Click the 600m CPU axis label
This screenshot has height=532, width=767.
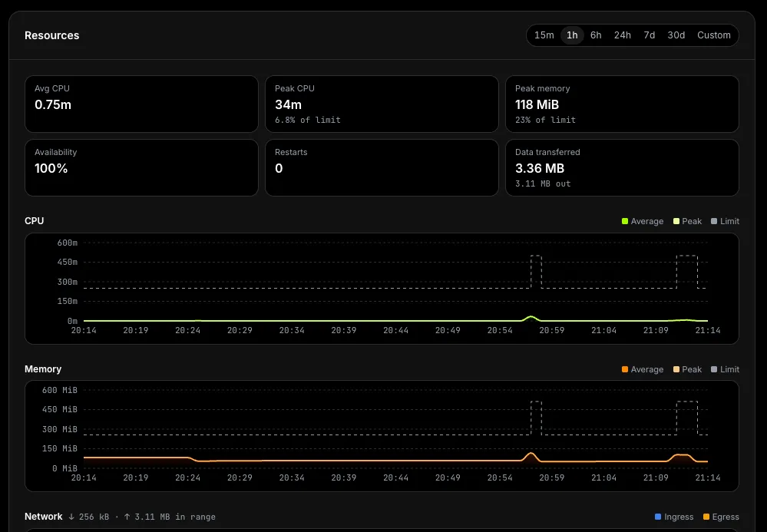point(67,243)
